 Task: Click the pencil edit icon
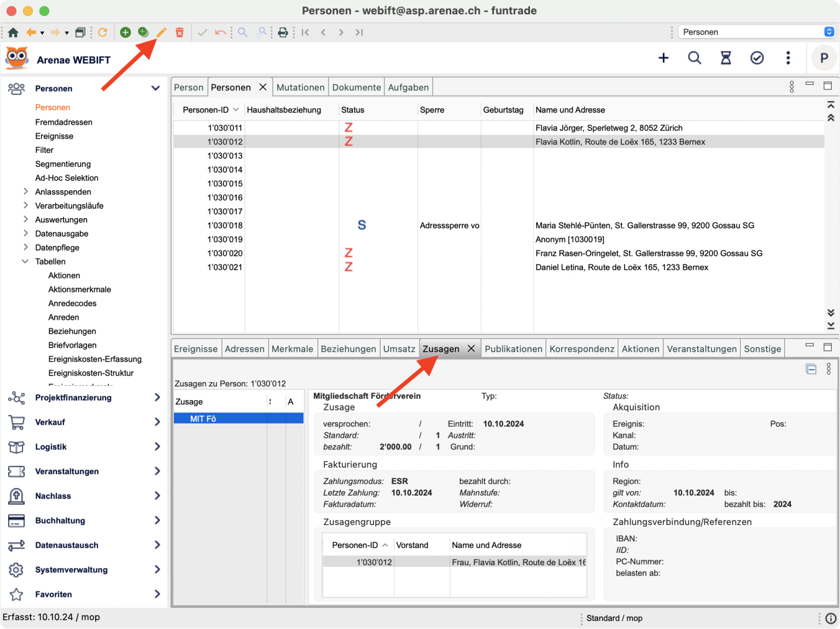tap(161, 32)
